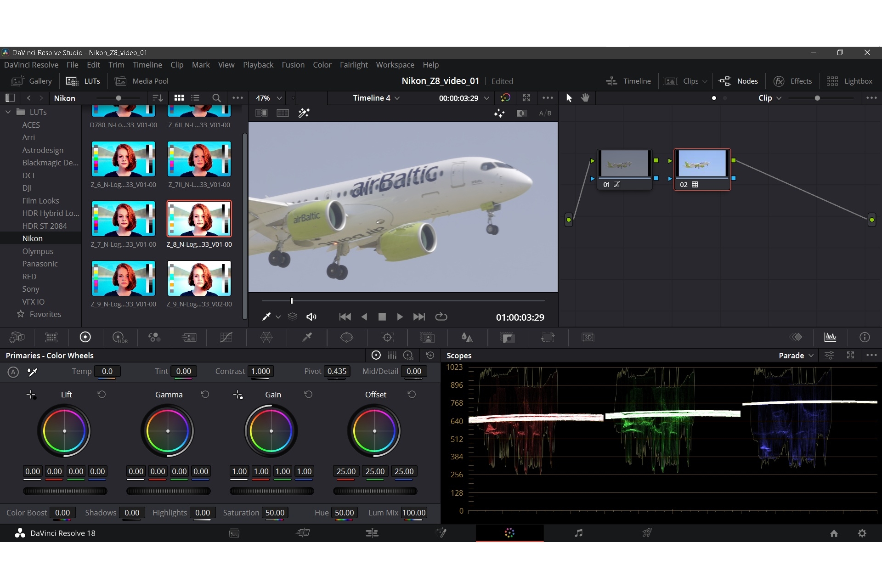The width and height of the screenshot is (882, 588).
Task: Open Project Settings gear
Action: [x=862, y=533]
